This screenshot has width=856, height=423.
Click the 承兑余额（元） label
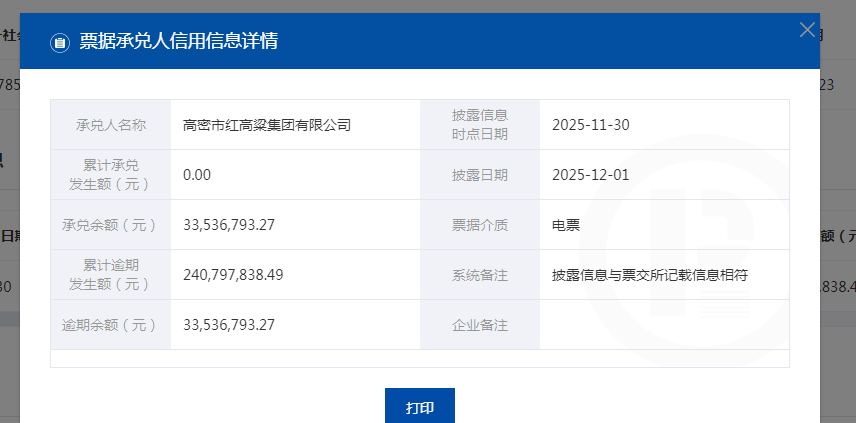[111, 225]
